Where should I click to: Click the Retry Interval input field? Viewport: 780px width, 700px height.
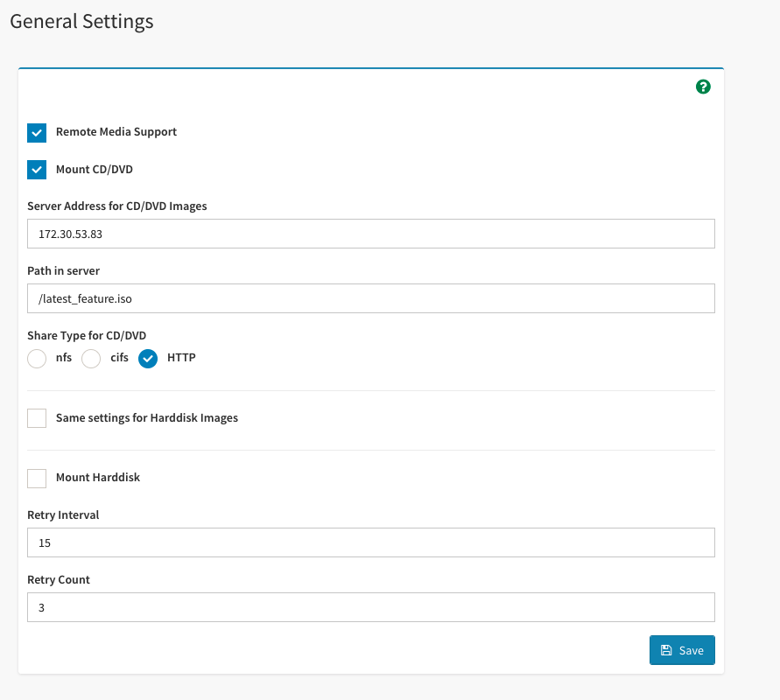tap(371, 542)
